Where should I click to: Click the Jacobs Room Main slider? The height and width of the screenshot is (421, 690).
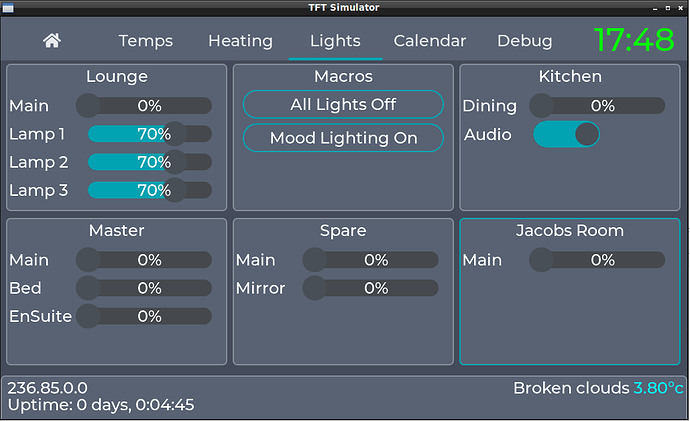coord(597,260)
